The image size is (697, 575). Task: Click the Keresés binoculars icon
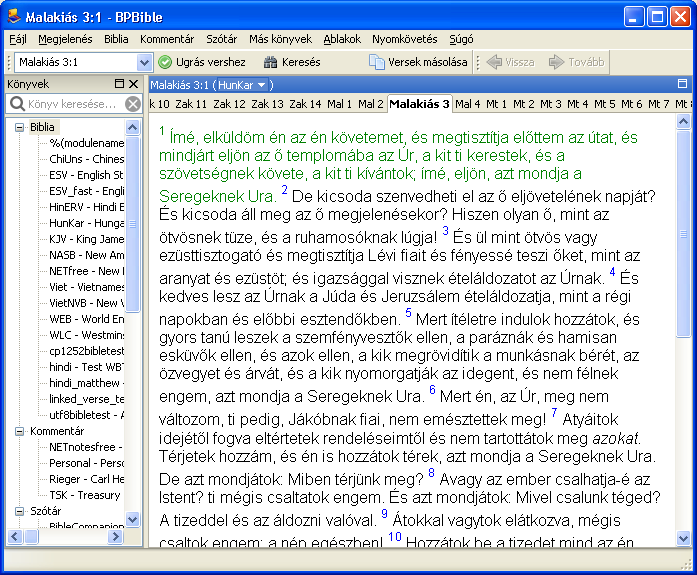coord(270,62)
